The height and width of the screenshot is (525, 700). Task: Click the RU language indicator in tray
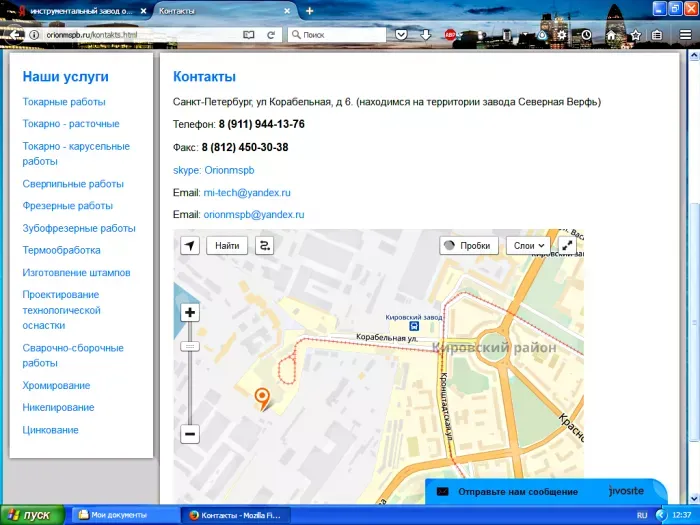tap(642, 515)
